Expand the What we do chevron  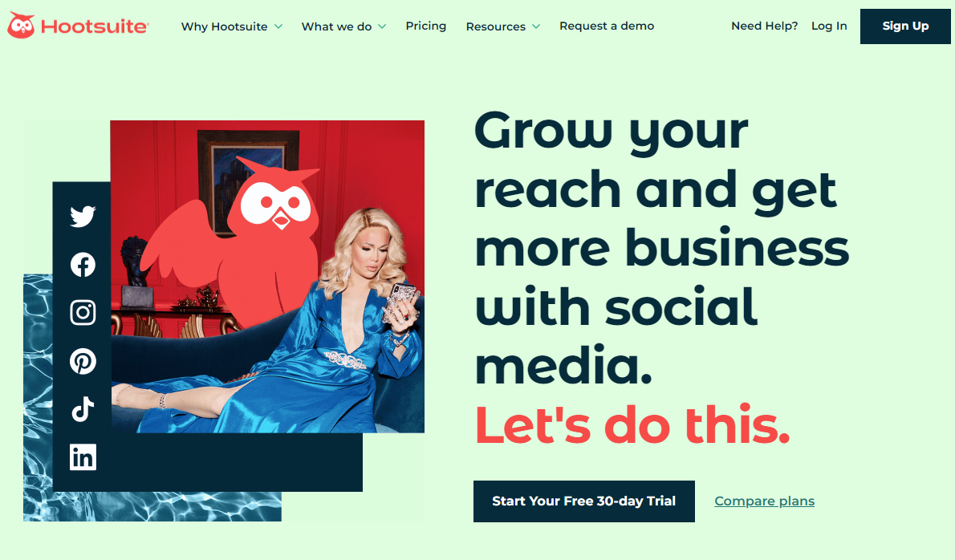382,26
